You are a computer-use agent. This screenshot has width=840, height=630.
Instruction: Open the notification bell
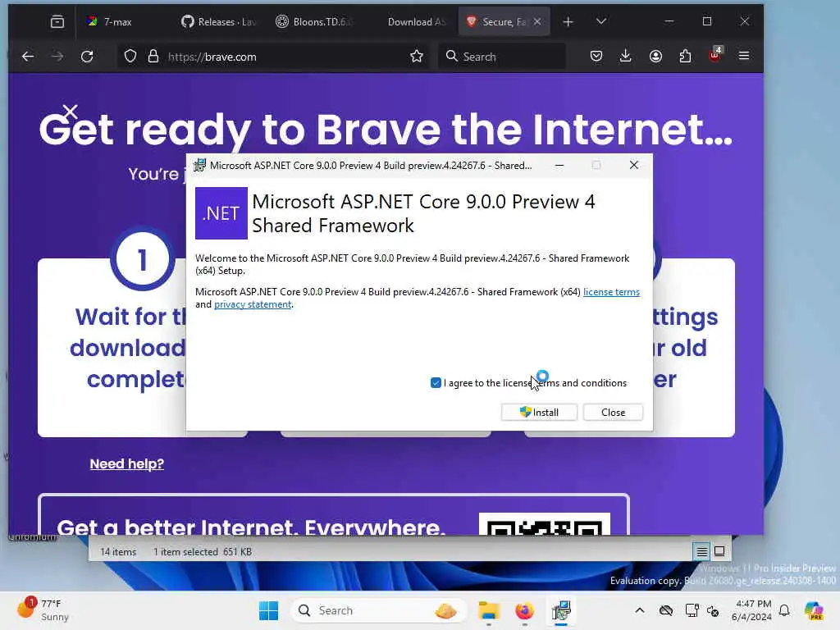[x=785, y=610]
